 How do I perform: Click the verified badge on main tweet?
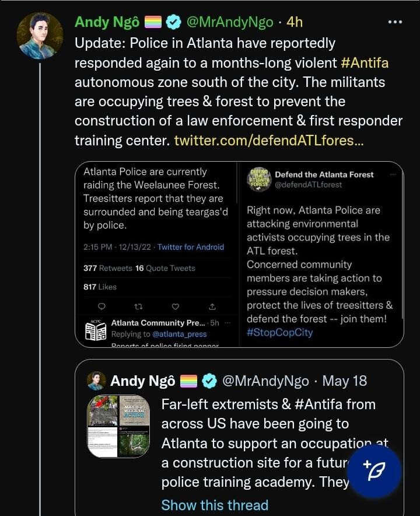(x=173, y=22)
